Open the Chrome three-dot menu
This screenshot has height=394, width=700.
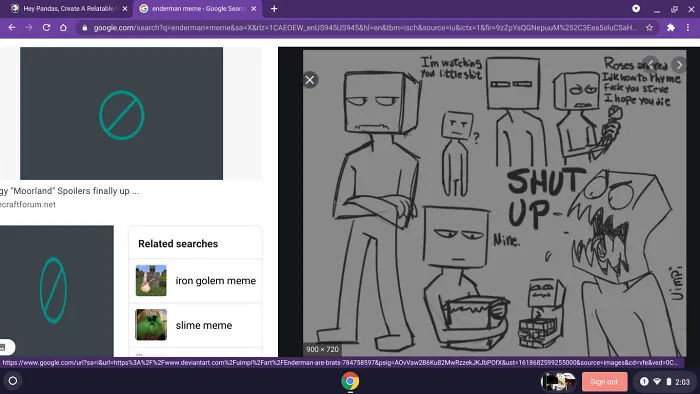(688, 28)
